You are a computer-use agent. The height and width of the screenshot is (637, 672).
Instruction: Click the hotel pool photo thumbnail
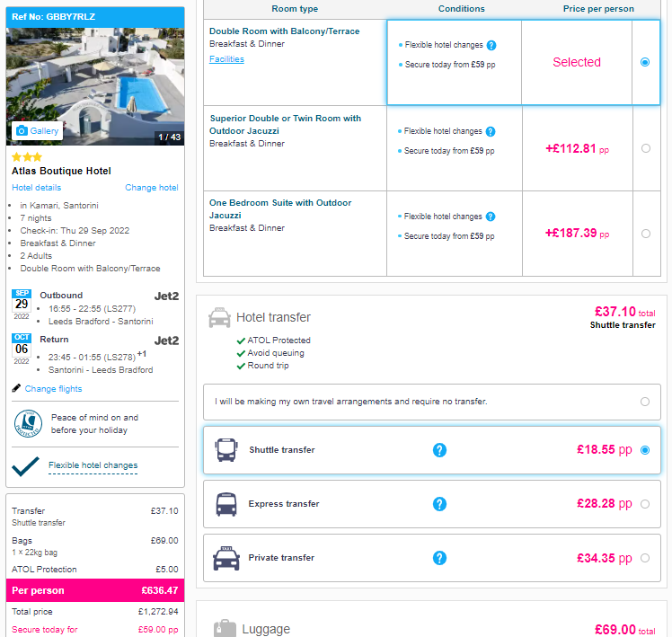pos(95,86)
